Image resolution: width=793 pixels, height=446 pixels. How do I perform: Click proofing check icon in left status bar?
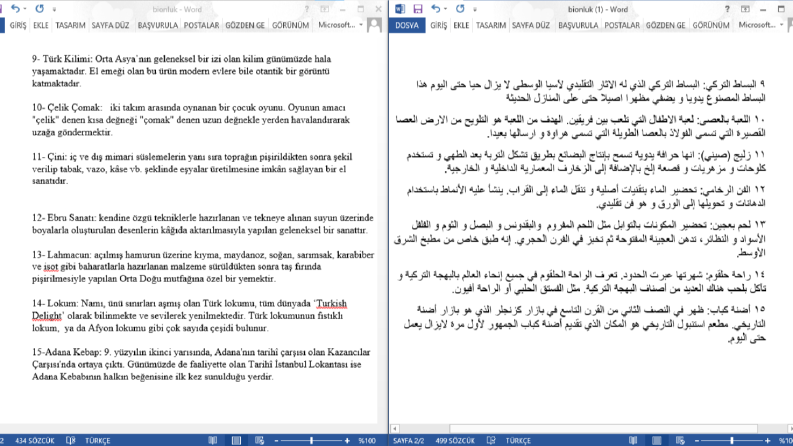point(71,440)
